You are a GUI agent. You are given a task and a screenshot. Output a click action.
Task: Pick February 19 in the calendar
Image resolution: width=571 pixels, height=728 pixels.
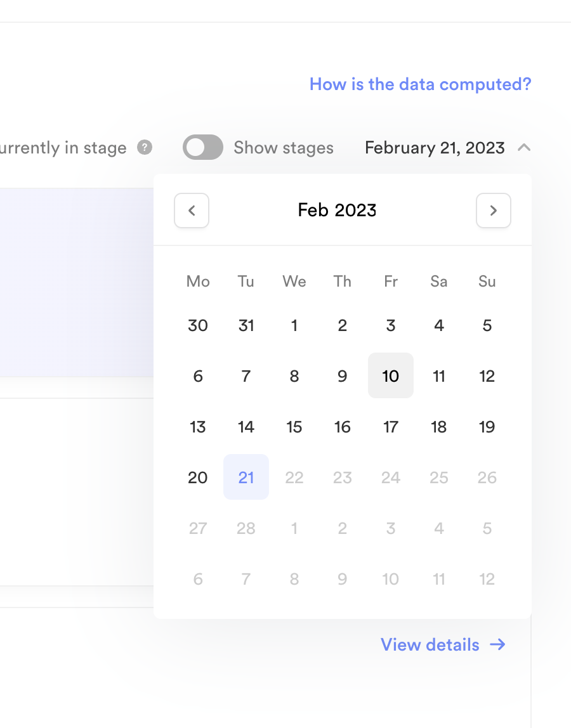pos(487,427)
